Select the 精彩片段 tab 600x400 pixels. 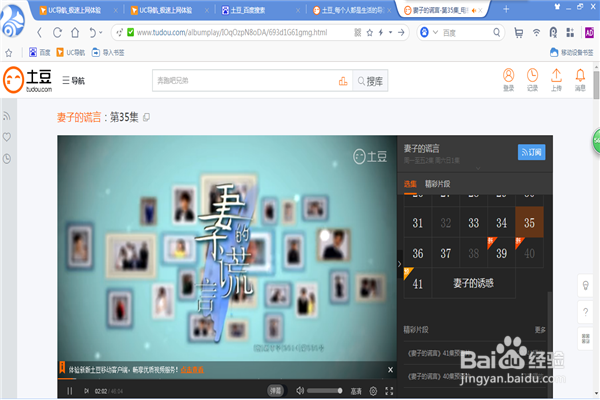pyautogui.click(x=437, y=184)
